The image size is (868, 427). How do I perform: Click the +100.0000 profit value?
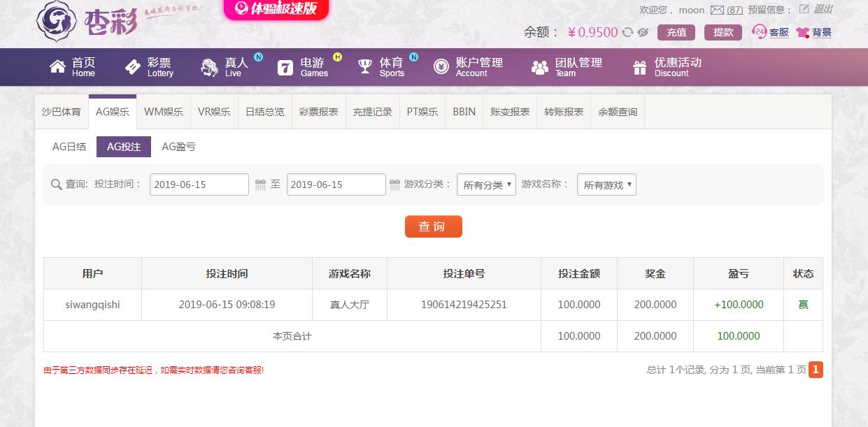point(739,305)
